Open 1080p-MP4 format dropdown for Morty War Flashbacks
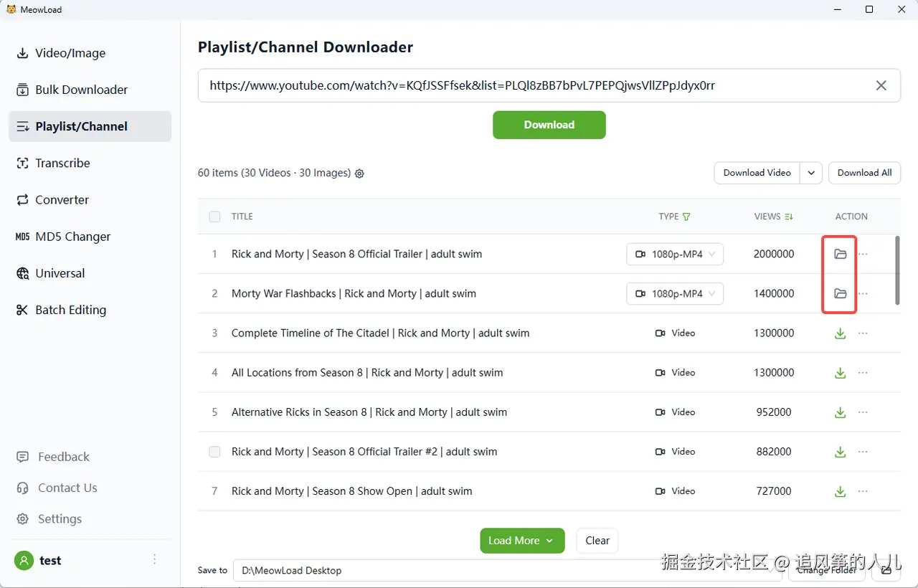918x588 pixels. (675, 293)
